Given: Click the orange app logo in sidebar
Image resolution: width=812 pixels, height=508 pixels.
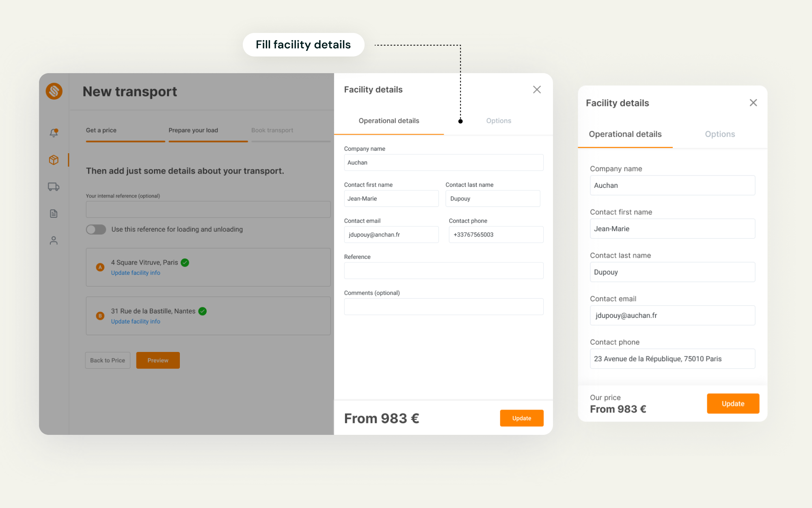Looking at the screenshot, I should (x=54, y=91).
